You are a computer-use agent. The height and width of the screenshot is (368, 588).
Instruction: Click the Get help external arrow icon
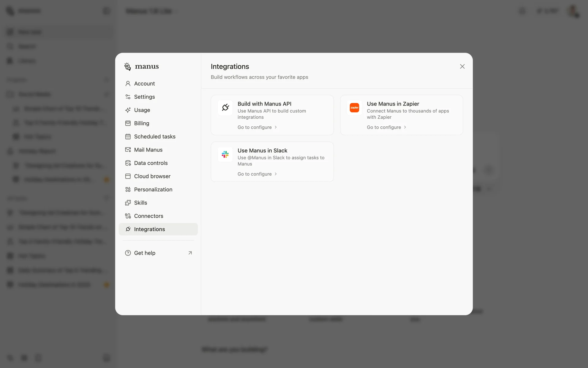190,253
